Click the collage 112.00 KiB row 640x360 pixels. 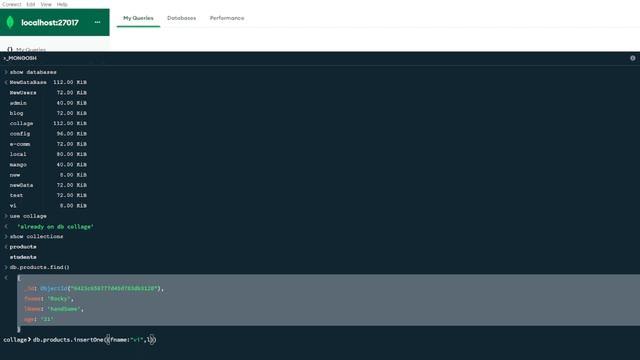point(48,123)
